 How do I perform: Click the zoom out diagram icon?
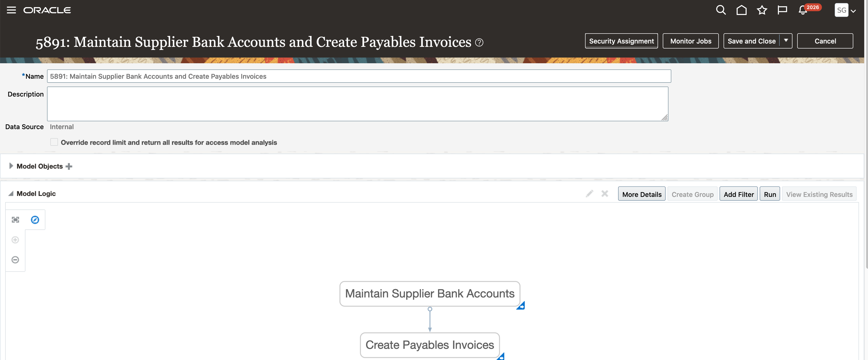click(15, 260)
